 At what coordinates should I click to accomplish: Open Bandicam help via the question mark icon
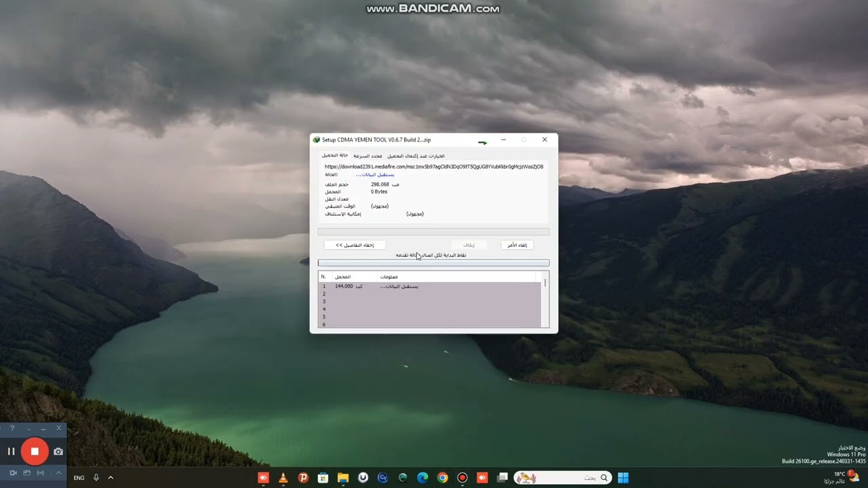click(12, 428)
